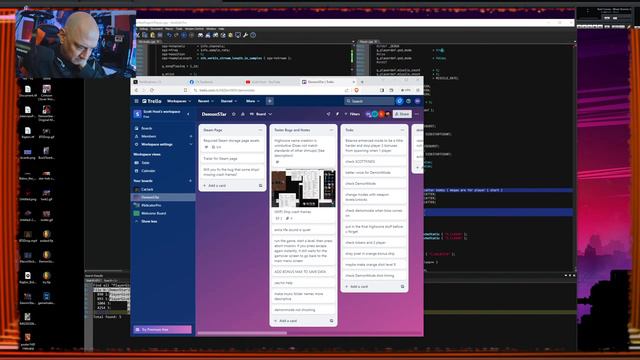Click the Trello logo in header
This screenshot has width=640, height=360.
[x=152, y=101]
